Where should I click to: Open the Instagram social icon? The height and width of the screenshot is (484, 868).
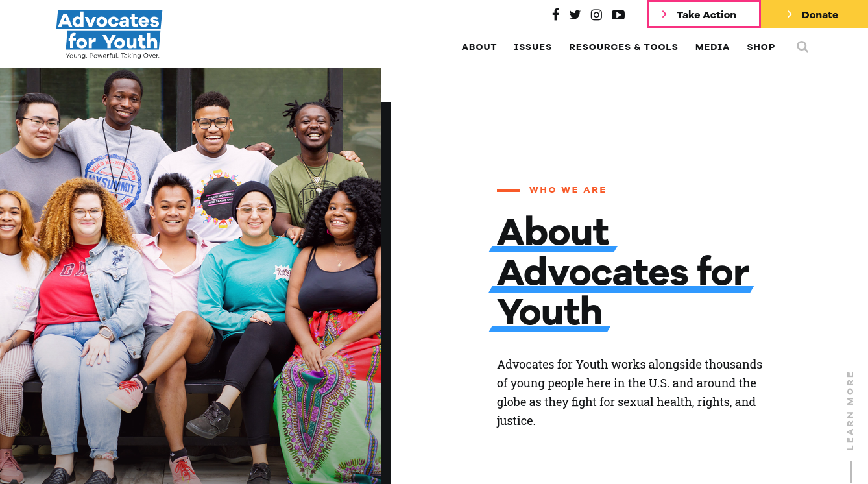pos(596,14)
